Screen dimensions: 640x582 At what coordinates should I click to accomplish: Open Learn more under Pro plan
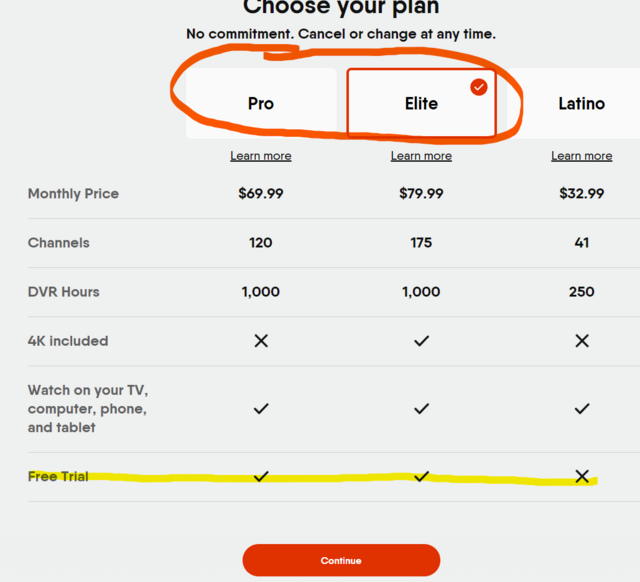click(261, 156)
